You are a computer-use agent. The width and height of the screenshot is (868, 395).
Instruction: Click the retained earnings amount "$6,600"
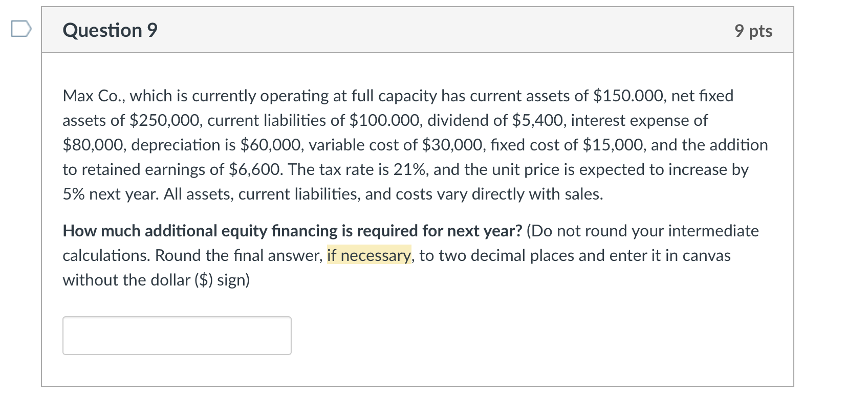pos(254,169)
